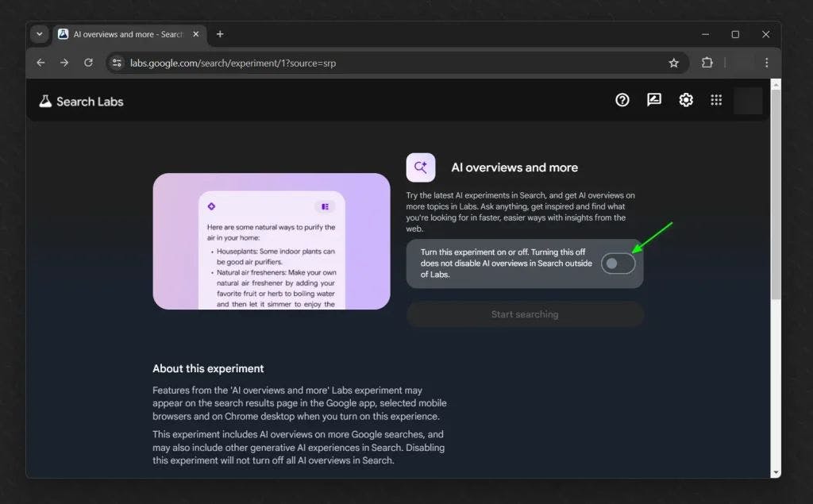Expand the tab search dropdown arrow
Image resolution: width=813 pixels, height=504 pixels.
[40, 34]
